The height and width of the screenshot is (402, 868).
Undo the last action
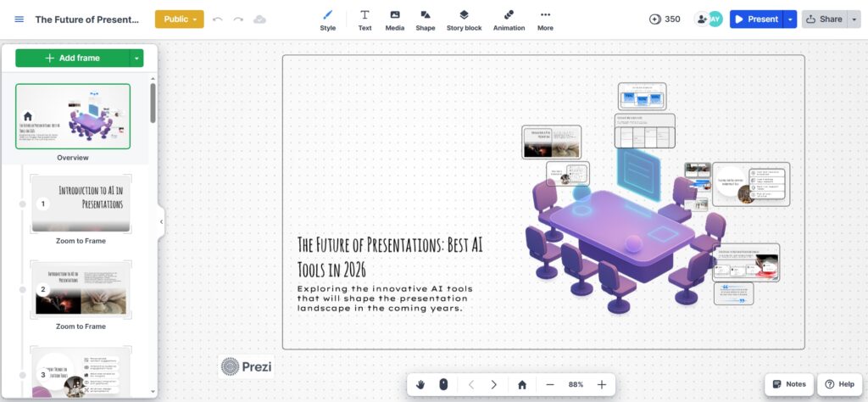click(x=218, y=20)
